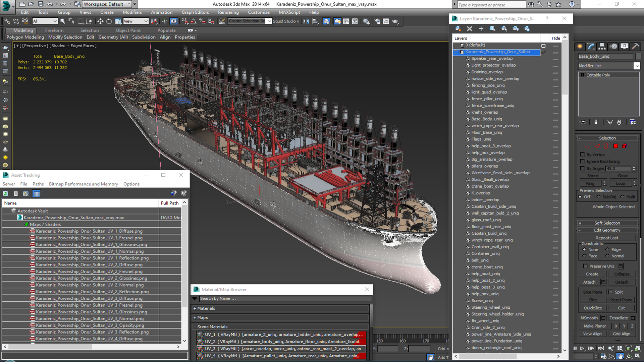644x362 pixels.
Task: Open the Create command panel tab
Action: pos(580,46)
